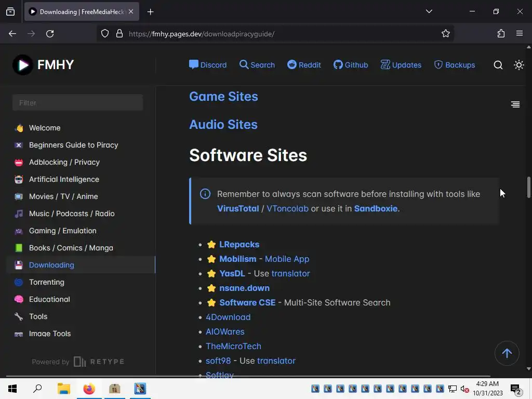Click the Firefox taskbar icon
Viewport: 532px width, 399px height.
[x=89, y=389]
